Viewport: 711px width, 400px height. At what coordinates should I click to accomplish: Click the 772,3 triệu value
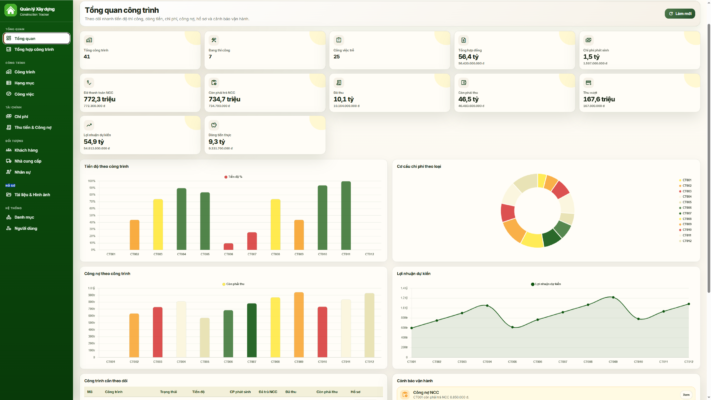pyautogui.click(x=98, y=99)
